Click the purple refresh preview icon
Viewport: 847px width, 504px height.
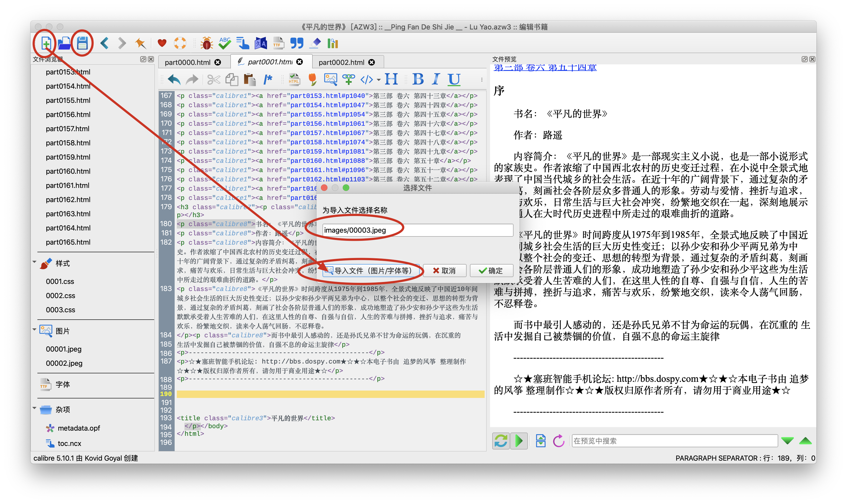[559, 441]
